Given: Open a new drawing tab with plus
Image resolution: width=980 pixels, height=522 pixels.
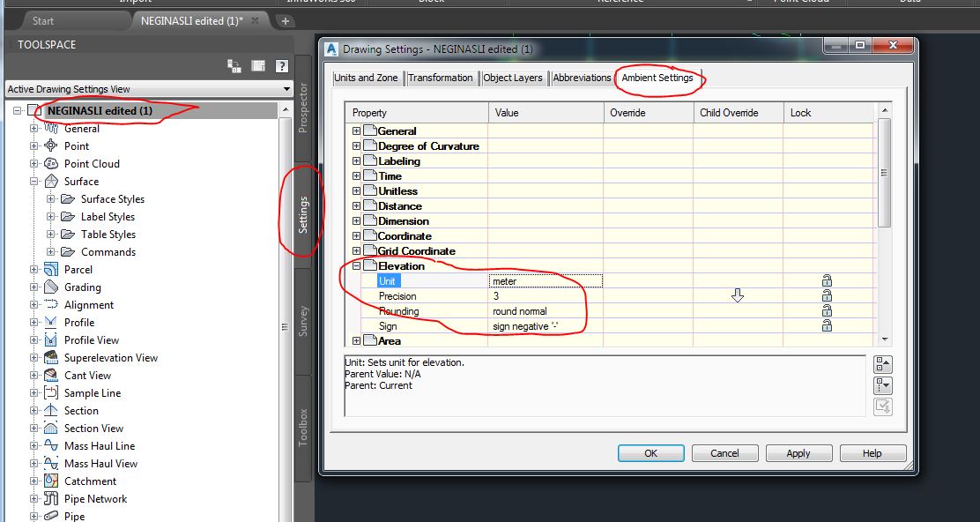Looking at the screenshot, I should 285,20.
